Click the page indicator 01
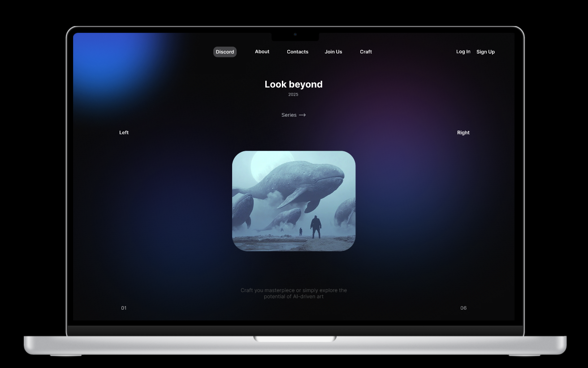This screenshot has width=588, height=368. tap(124, 308)
